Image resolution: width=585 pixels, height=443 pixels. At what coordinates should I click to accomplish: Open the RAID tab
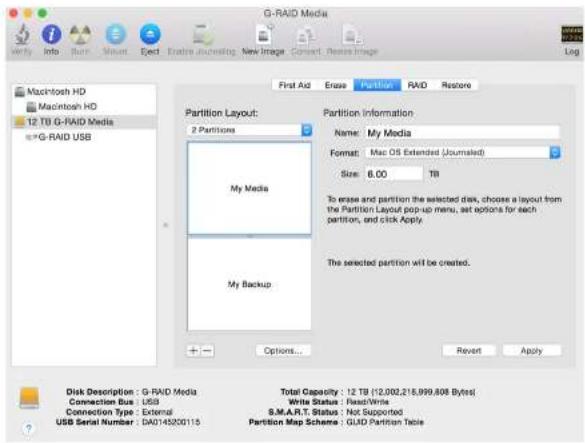417,85
